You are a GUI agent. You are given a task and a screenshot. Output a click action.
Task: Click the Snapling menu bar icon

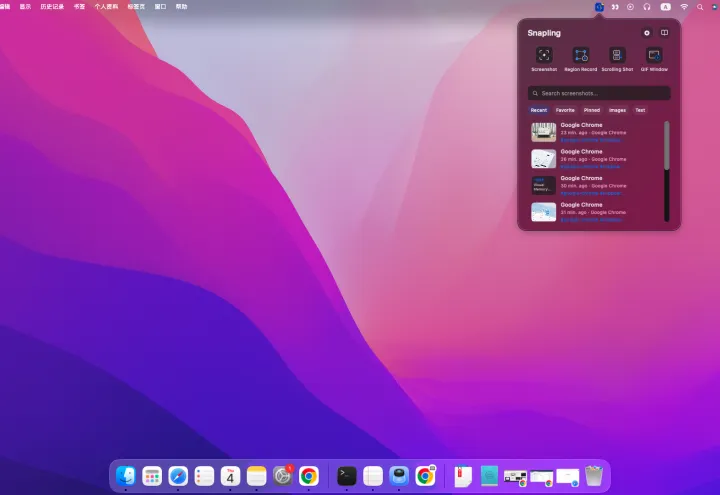coord(599,7)
